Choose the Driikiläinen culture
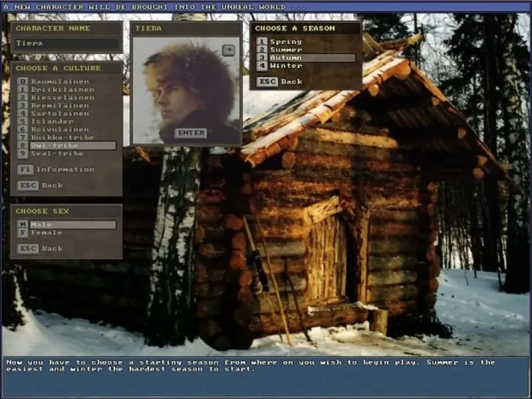Viewport: 532px width, 399px height. 63,90
